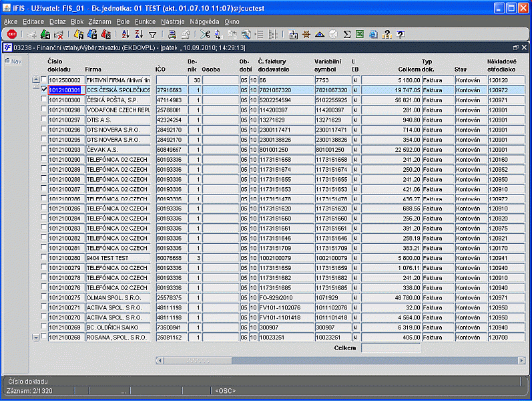Viewport: 532px width, 401px height.
Task: Click the ACTIVA SPOL. cell in row 1012100271
Action: point(117,307)
